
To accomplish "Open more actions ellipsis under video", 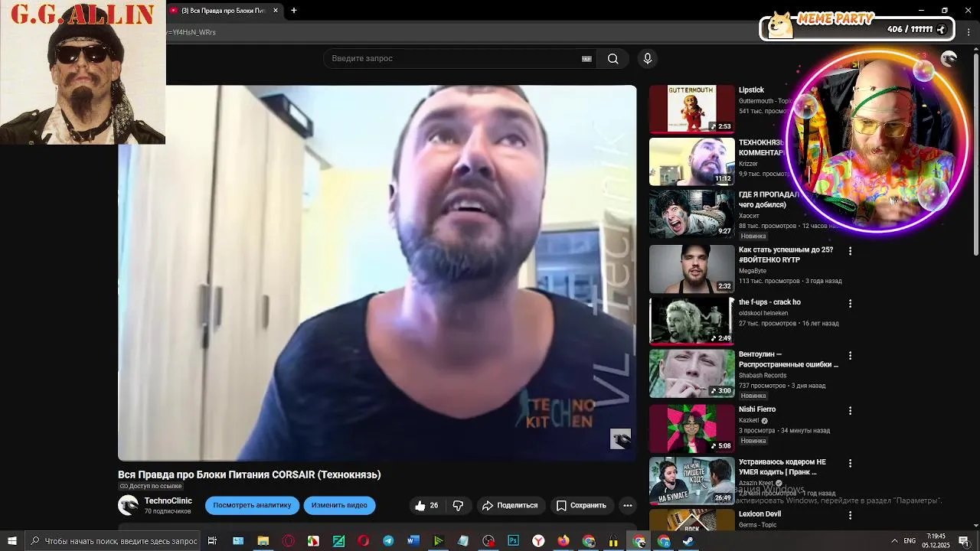I will pos(627,505).
